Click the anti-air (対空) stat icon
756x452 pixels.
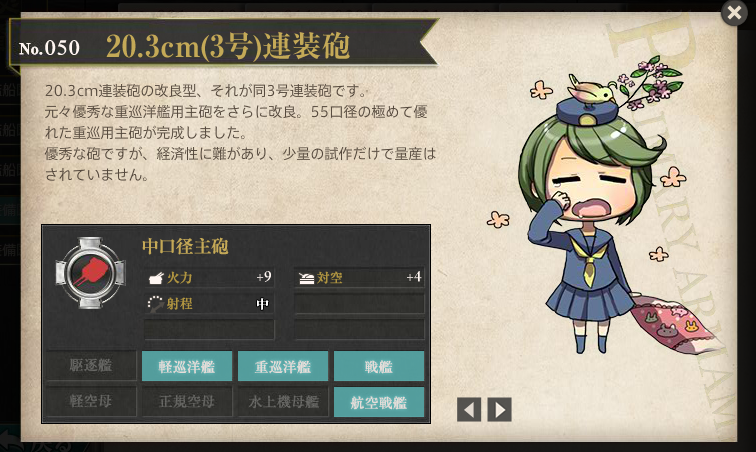pos(306,278)
